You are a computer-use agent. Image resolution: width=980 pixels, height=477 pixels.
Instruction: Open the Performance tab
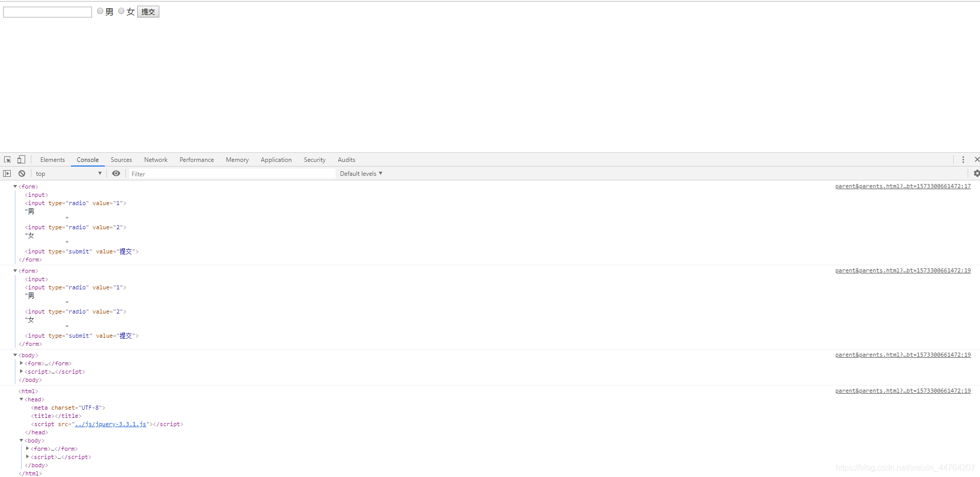(197, 160)
